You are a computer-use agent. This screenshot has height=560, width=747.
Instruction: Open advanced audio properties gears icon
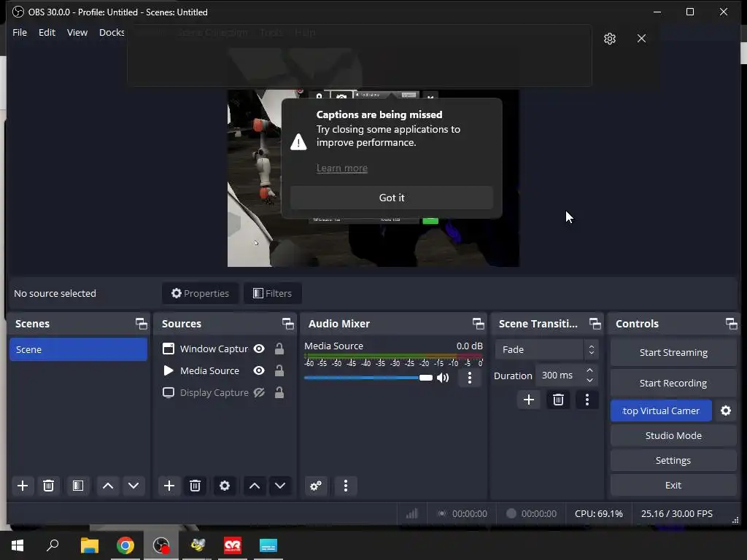coord(316,486)
